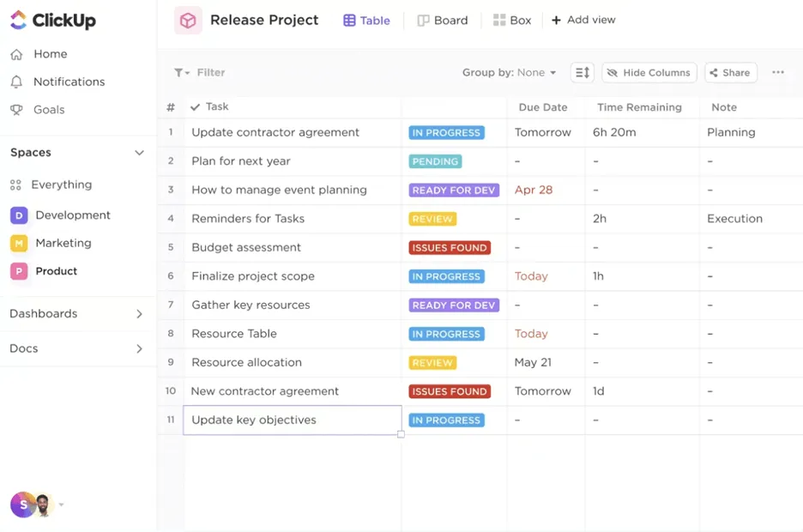This screenshot has width=803, height=532.
Task: Expand the Dashboards section arrow
Action: 139,314
